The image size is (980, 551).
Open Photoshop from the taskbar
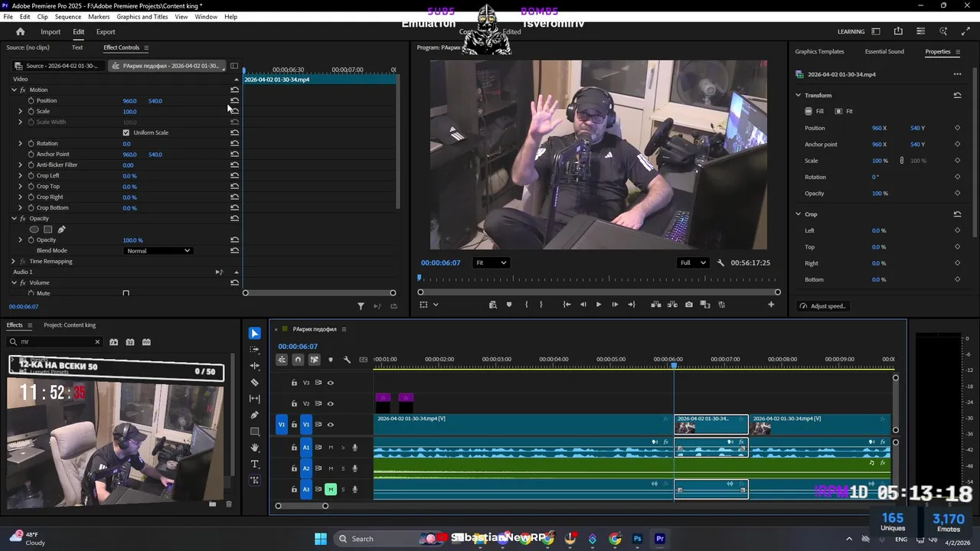coord(637,539)
